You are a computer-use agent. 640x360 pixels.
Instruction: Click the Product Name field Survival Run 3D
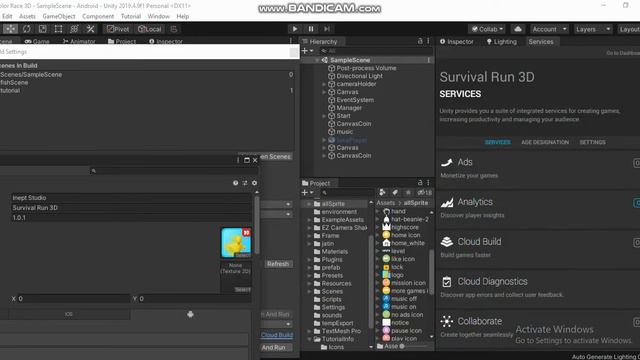click(131, 208)
